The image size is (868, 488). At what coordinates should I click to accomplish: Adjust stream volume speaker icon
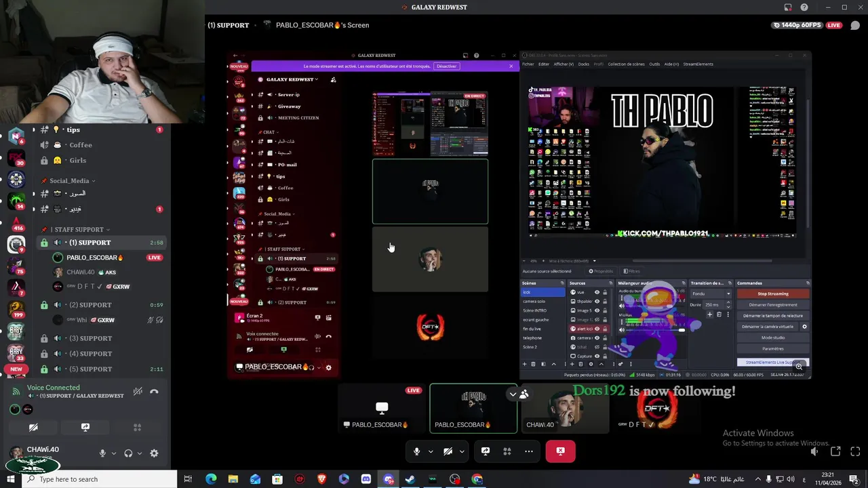(x=815, y=451)
